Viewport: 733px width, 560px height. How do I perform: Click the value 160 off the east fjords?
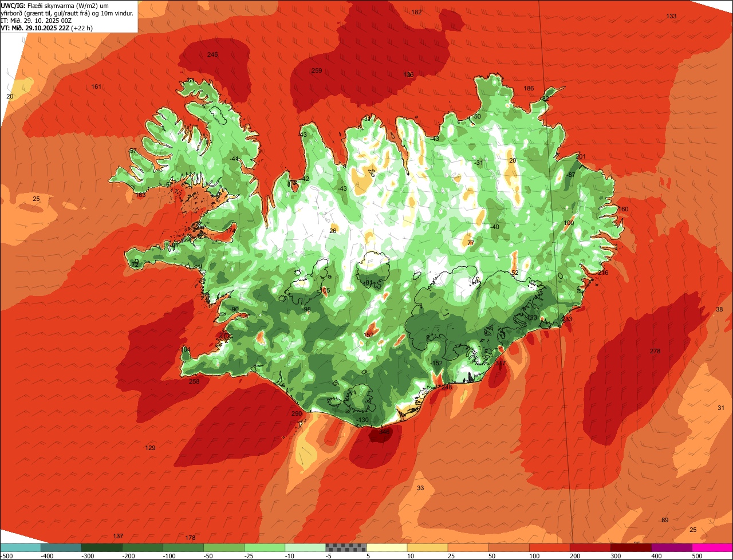623,209
